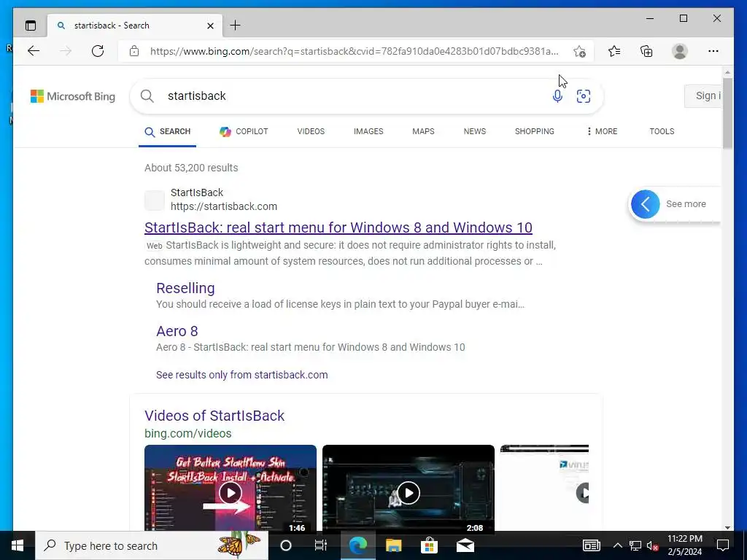Click Microsoft Edge taskbar icon
Image resolution: width=747 pixels, height=560 pixels.
357,545
